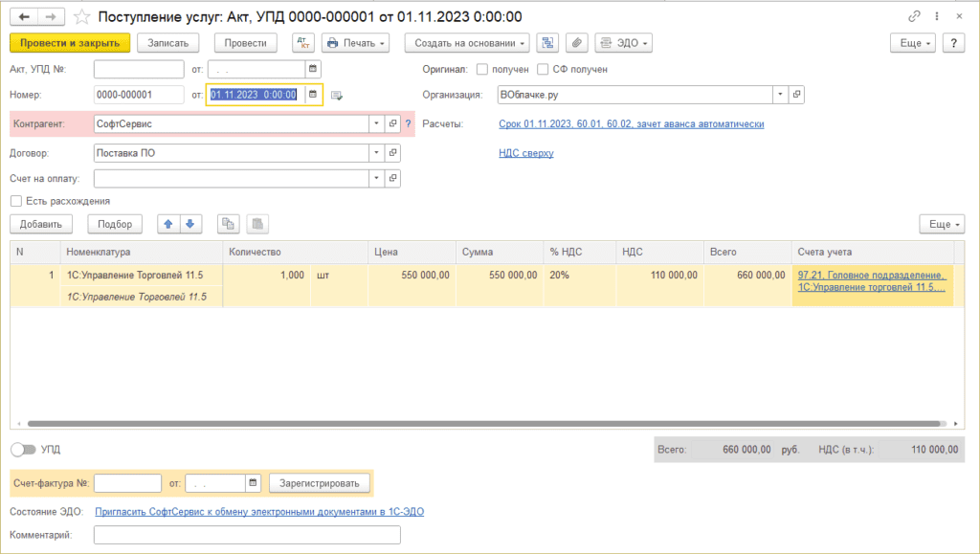
Task: Get link icon in title bar
Action: [x=915, y=17]
